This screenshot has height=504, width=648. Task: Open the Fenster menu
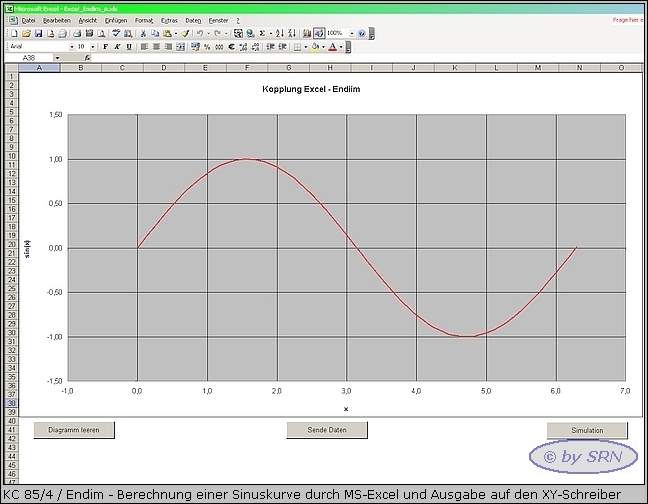click(219, 20)
